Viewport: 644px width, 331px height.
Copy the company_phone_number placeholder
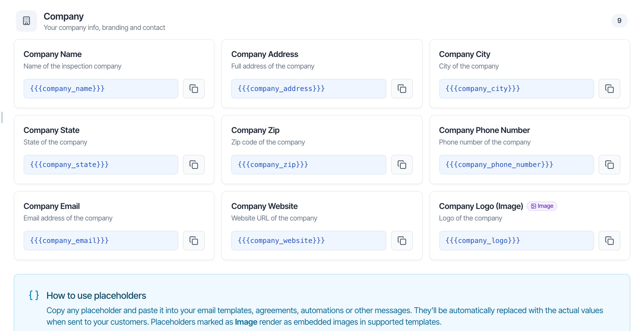609,165
